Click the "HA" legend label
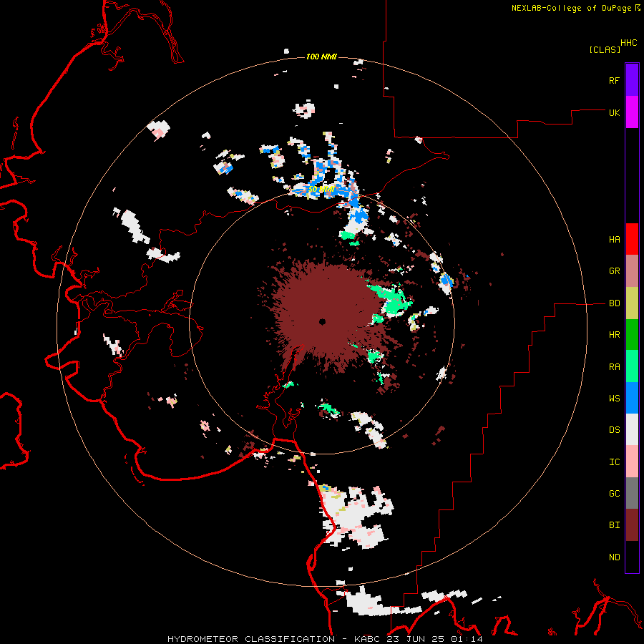 tap(614, 239)
